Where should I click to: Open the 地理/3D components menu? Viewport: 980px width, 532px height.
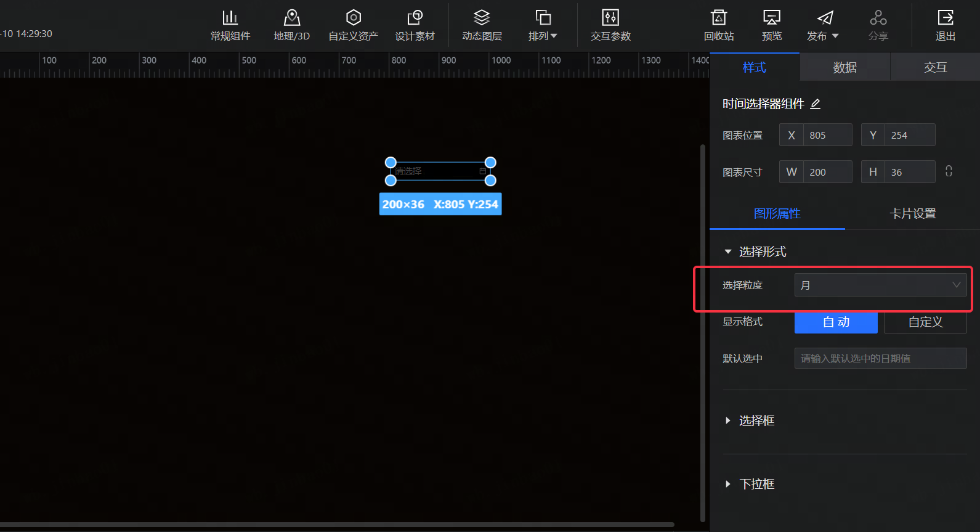tap(291, 25)
